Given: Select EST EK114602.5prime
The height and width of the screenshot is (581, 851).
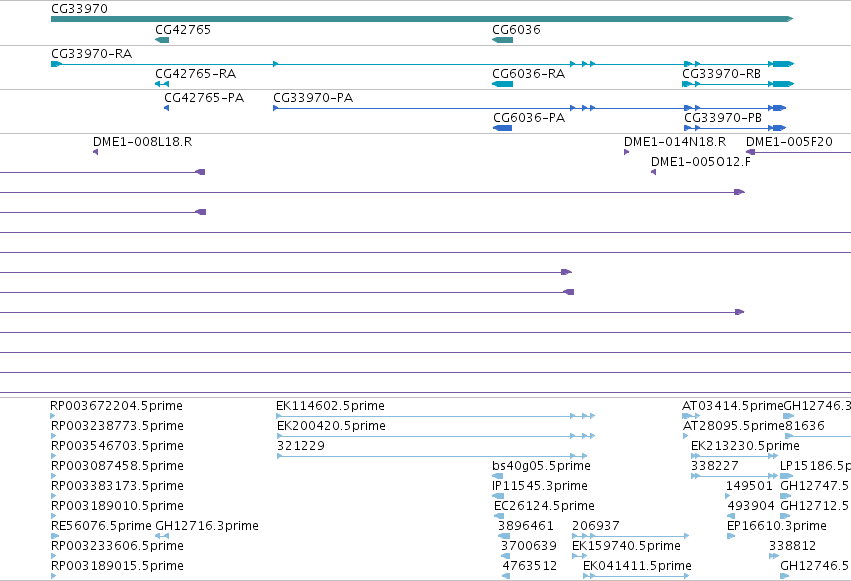Looking at the screenshot, I should tap(436, 416).
